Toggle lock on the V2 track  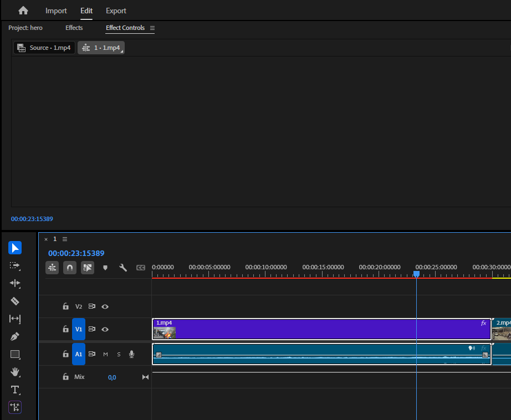[65, 306]
